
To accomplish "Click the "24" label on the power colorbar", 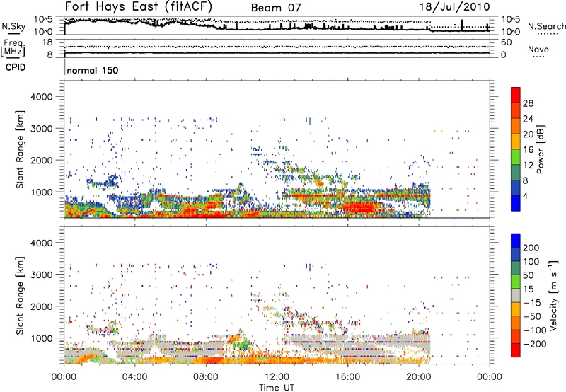I will point(528,119).
